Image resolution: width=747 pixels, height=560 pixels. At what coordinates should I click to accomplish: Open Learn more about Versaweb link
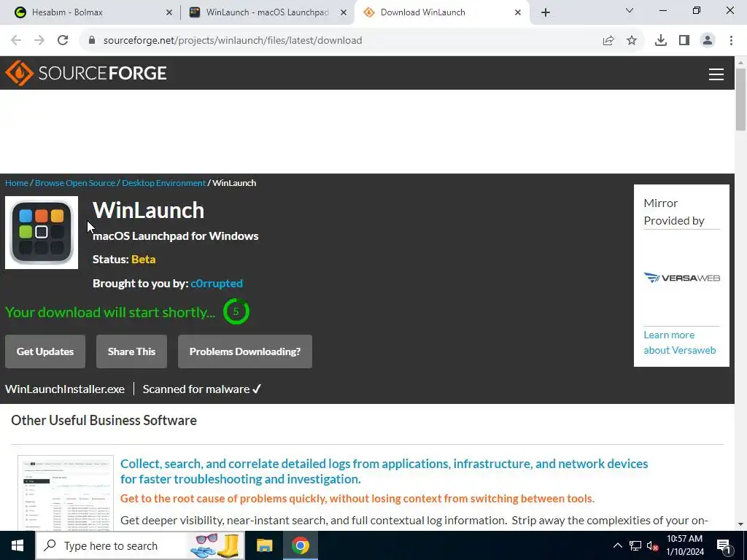680,343
